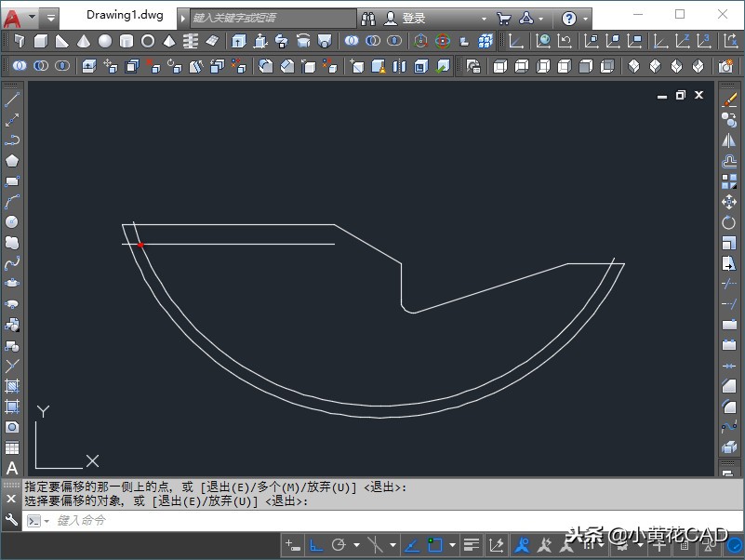
Task: Switch to the Drawing1.dwg title tab
Action: (x=125, y=15)
